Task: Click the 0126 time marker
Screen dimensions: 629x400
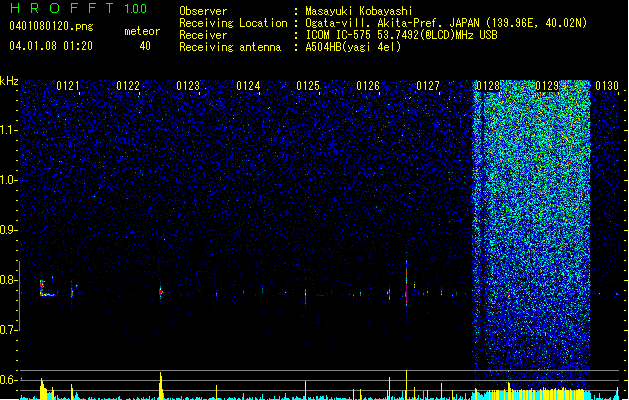Action: 368,86
